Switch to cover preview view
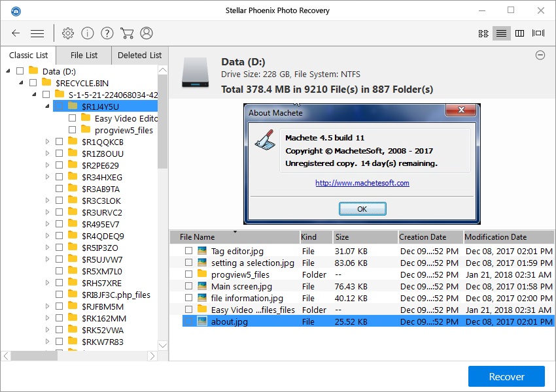The image size is (556, 392). [538, 32]
